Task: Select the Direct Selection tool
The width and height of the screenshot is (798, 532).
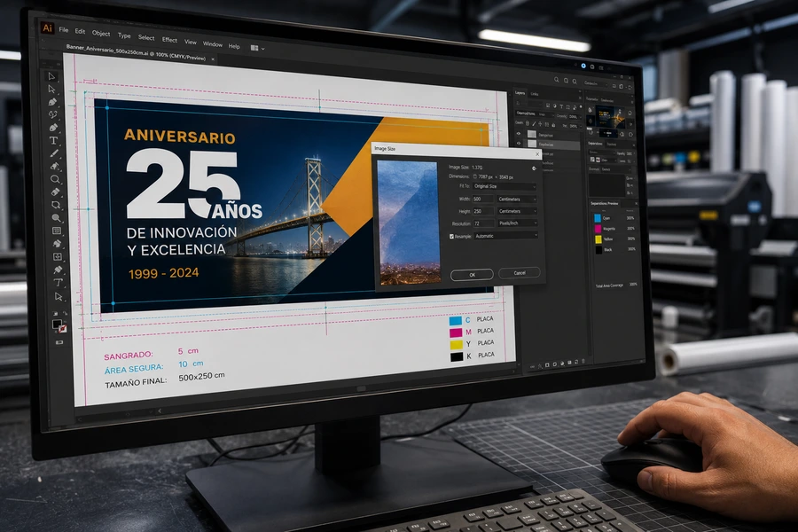Action: tap(51, 89)
